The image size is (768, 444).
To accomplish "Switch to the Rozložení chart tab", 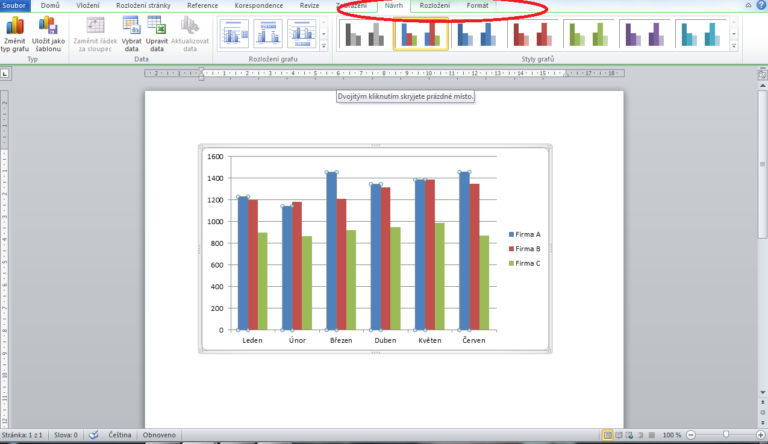I will pyautogui.click(x=434, y=6).
